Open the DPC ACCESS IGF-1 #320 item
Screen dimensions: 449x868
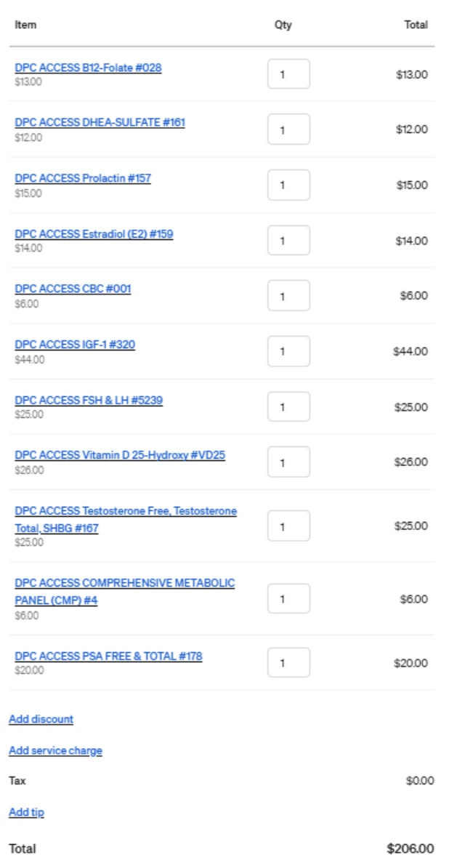click(x=76, y=345)
